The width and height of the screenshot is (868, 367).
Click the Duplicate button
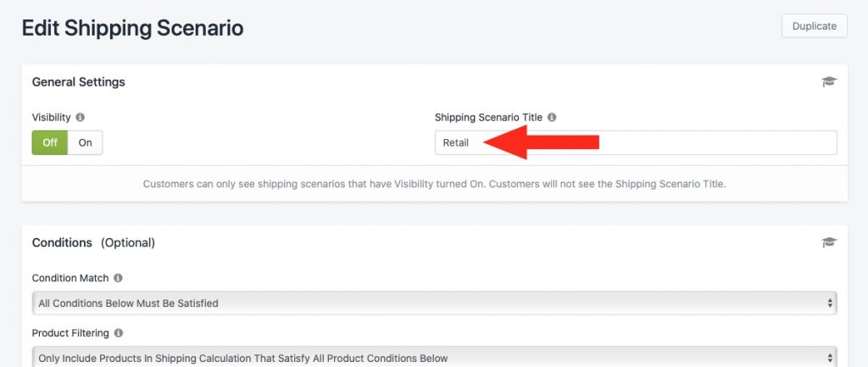point(815,26)
